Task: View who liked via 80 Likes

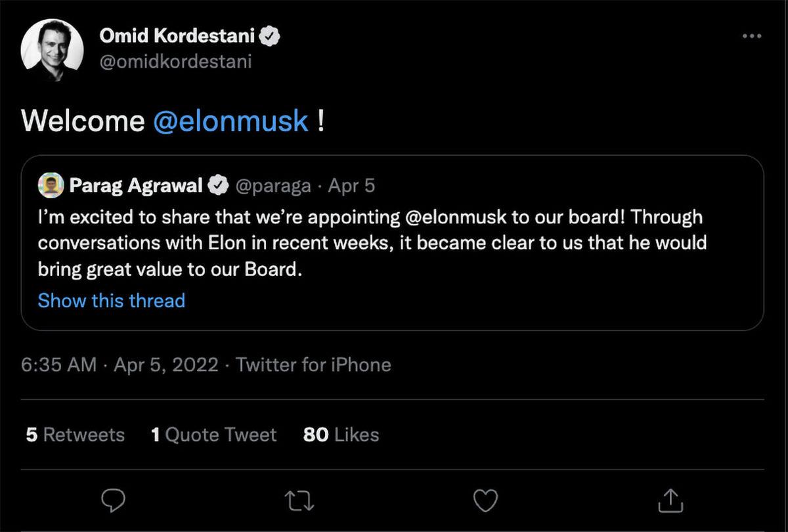Action: point(340,434)
